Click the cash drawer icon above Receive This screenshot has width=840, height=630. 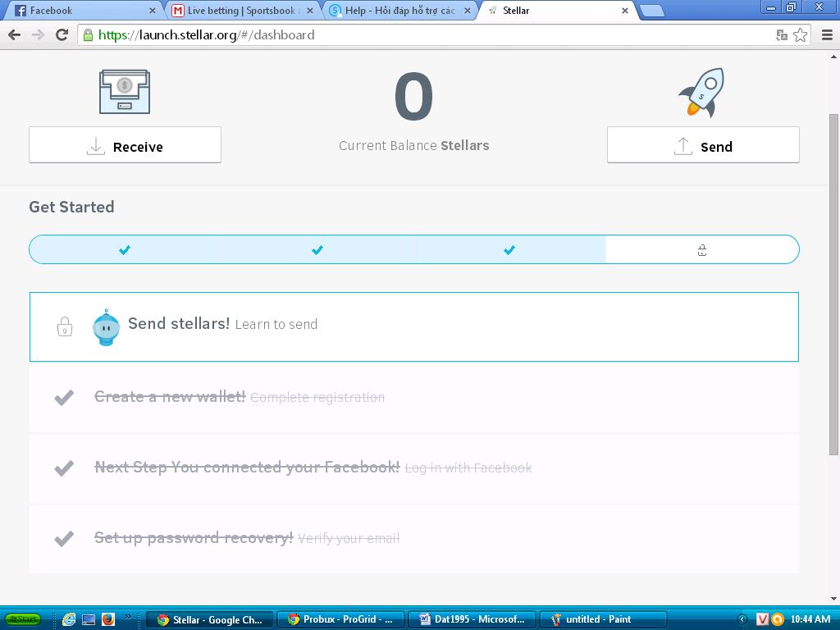(125, 92)
